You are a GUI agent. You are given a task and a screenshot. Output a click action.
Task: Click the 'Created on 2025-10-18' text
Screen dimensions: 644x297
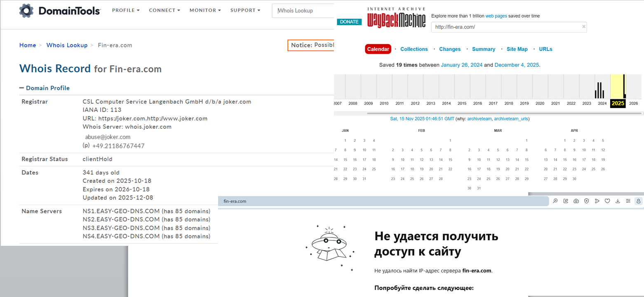(117, 181)
